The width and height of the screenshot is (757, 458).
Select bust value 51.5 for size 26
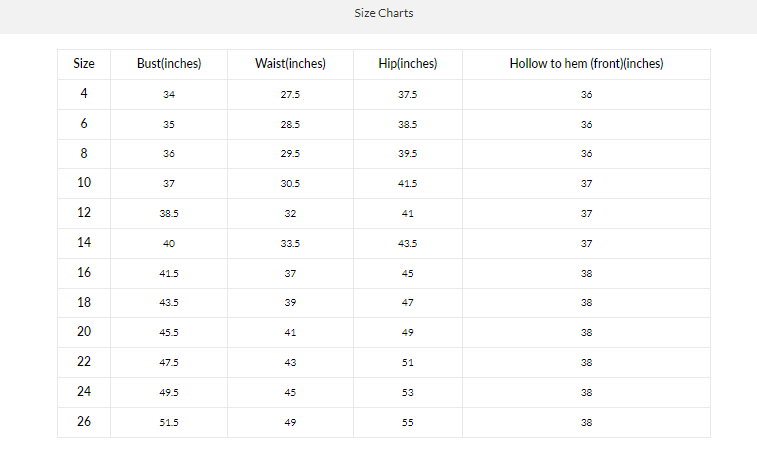[x=169, y=422]
